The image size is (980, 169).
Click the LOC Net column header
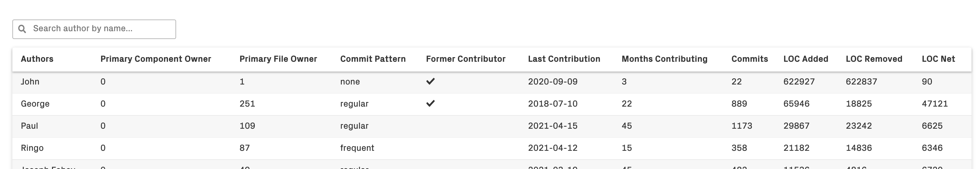coord(938,59)
